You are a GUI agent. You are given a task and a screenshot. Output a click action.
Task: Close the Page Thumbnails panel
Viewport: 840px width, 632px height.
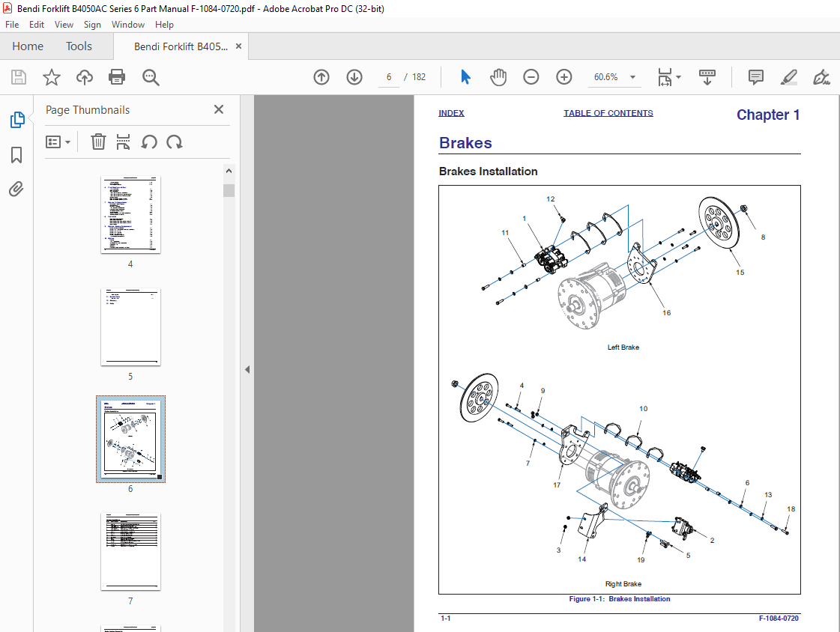tap(219, 110)
